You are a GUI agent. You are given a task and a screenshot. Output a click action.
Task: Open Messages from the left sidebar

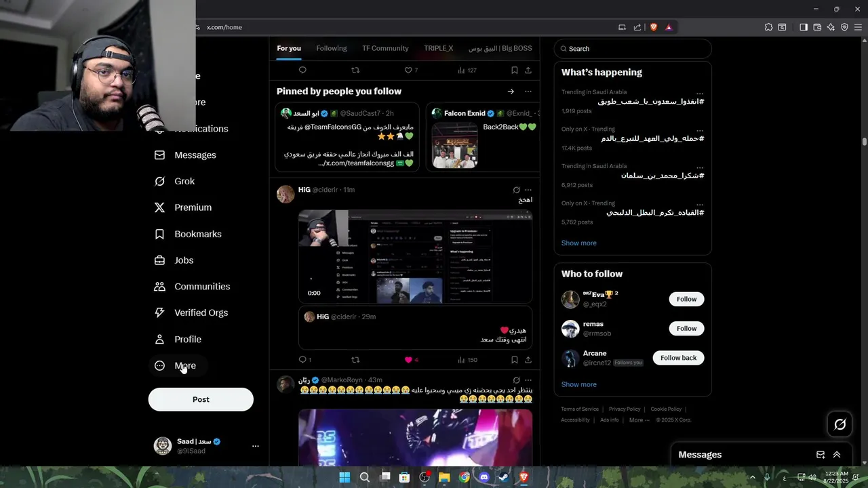tap(185, 155)
